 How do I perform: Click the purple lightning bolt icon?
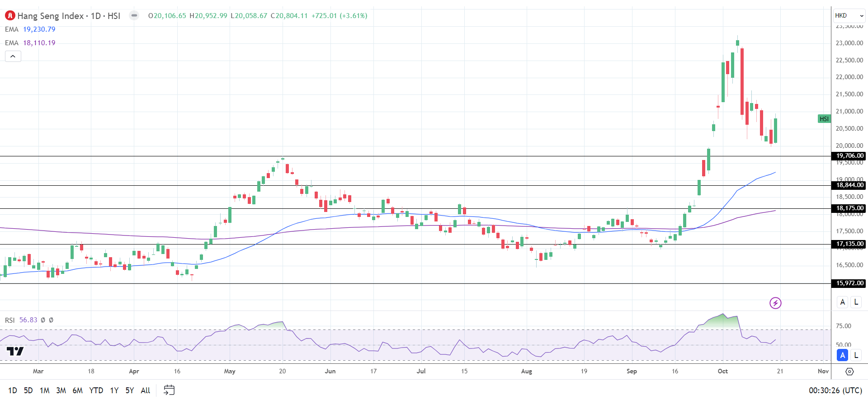tap(775, 303)
